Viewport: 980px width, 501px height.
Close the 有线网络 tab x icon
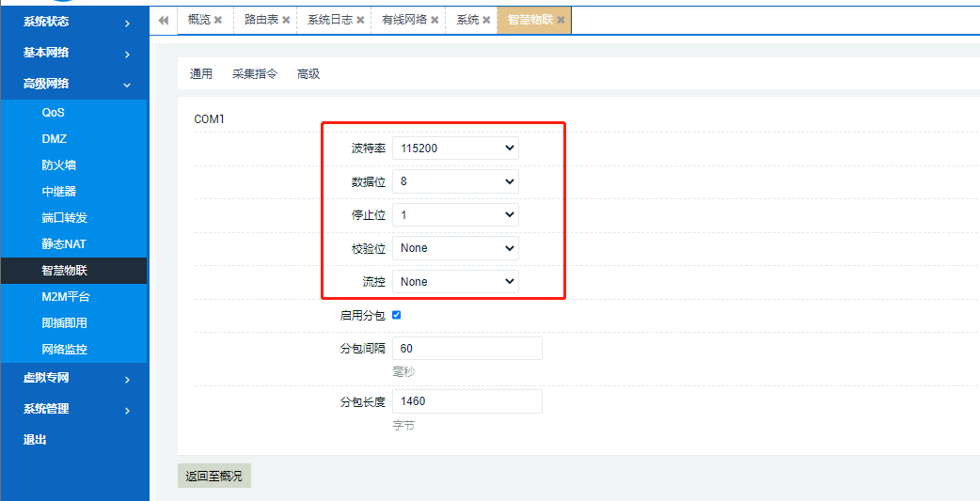pyautogui.click(x=435, y=20)
